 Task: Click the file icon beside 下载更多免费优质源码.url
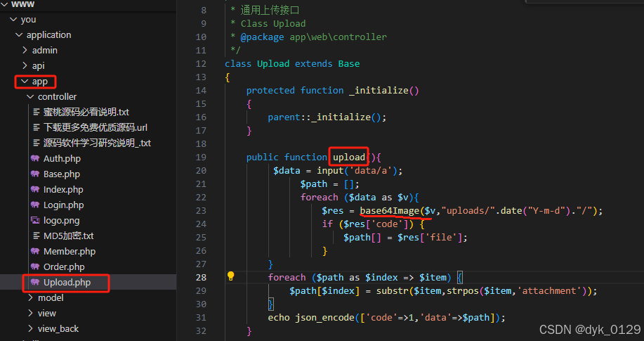pyautogui.click(x=36, y=127)
